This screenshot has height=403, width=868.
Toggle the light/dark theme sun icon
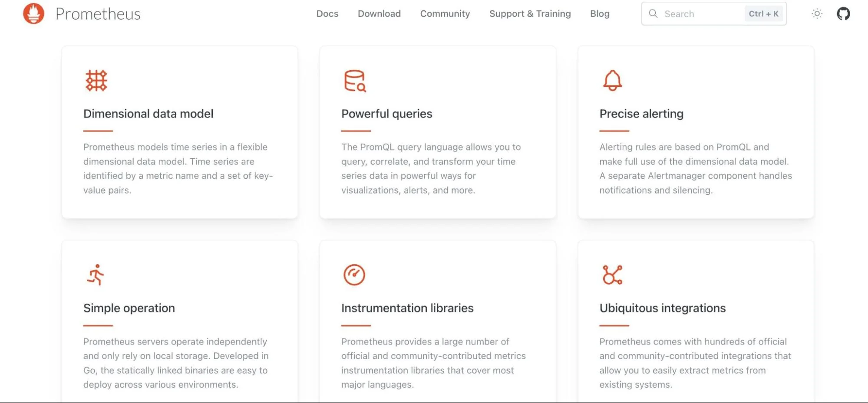point(817,13)
